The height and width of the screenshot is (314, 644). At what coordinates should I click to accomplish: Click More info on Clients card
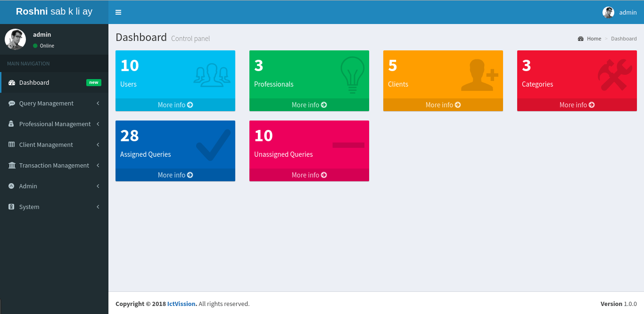[x=443, y=105]
